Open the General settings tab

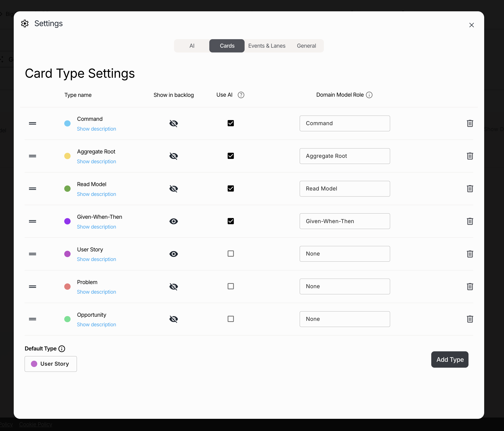[306, 46]
